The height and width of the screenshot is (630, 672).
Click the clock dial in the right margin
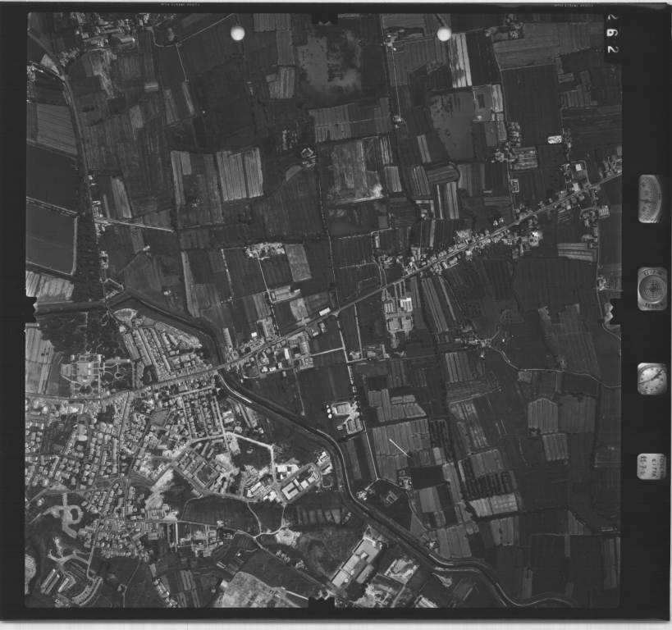tap(651, 379)
